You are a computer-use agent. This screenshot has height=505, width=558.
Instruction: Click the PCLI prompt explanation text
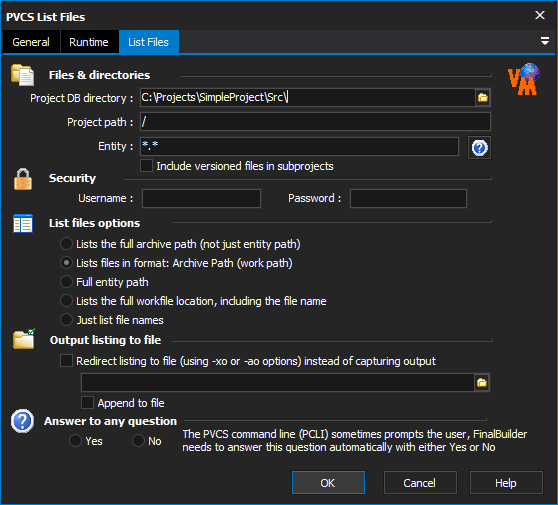(354, 441)
